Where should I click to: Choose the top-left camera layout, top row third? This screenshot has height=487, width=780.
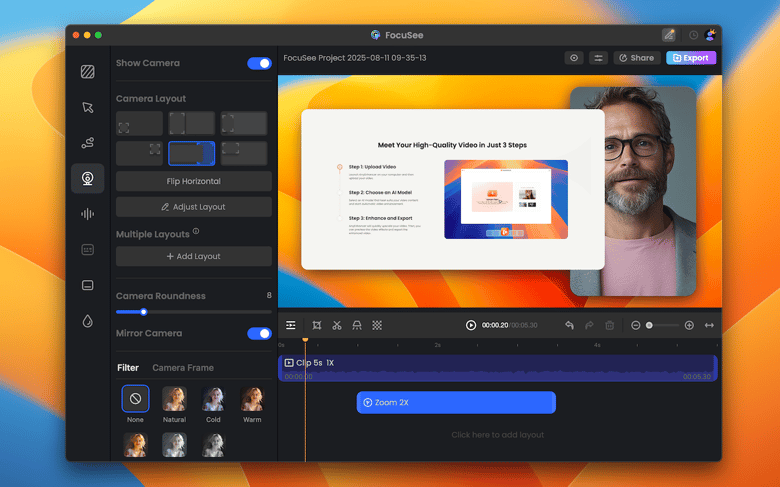[244, 123]
